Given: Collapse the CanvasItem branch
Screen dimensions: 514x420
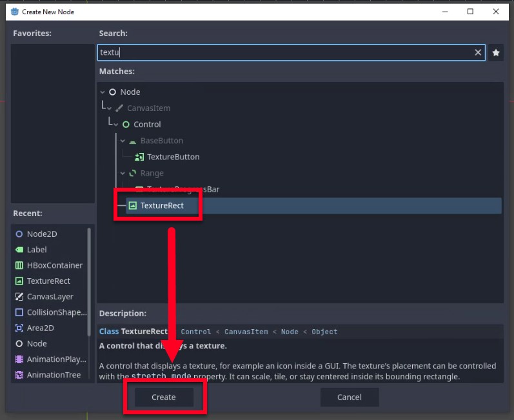Looking at the screenshot, I should (109, 108).
